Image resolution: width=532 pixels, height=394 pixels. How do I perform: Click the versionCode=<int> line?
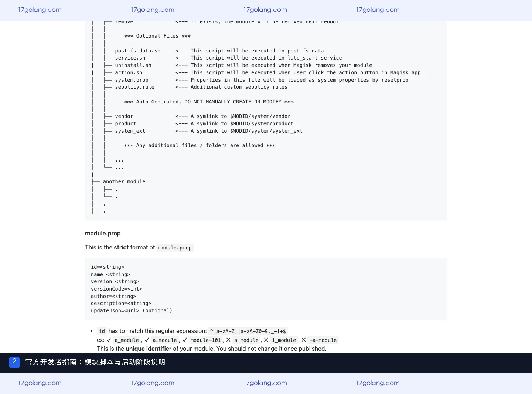(116, 289)
